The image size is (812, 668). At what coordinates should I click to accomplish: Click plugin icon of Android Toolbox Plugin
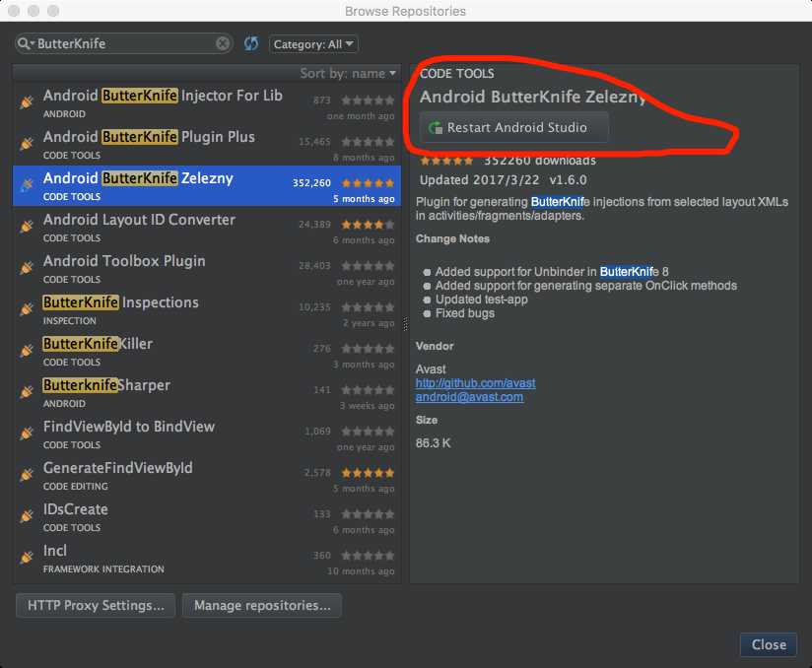tap(27, 268)
